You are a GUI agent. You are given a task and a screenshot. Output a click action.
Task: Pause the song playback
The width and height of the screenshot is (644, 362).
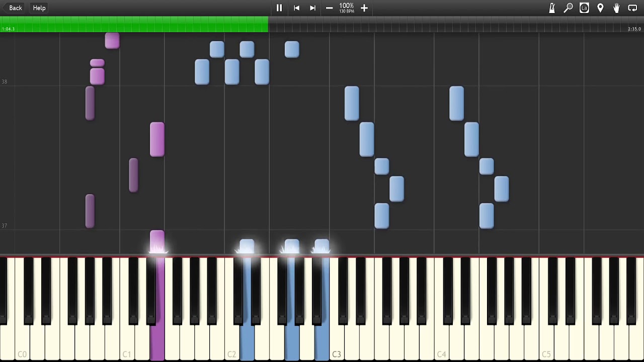pyautogui.click(x=279, y=8)
